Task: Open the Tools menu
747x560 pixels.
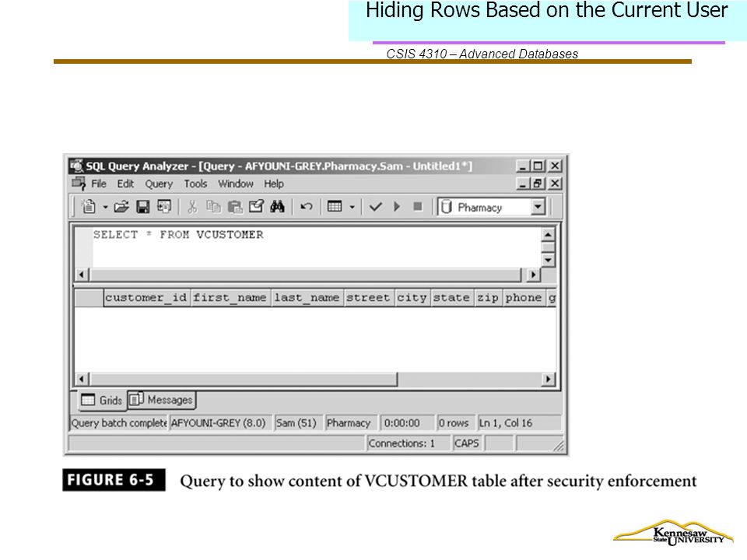Action: pyautogui.click(x=196, y=184)
